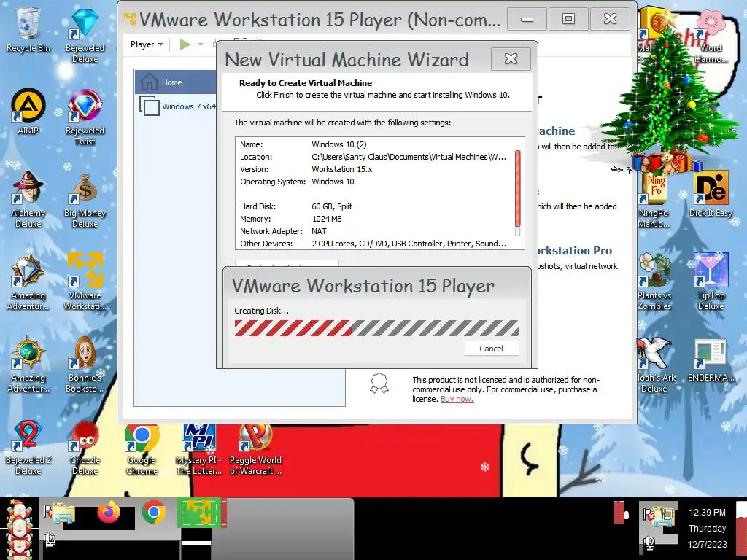
Task: Select the Noah's Ark Deluxe icon
Action: (x=654, y=365)
